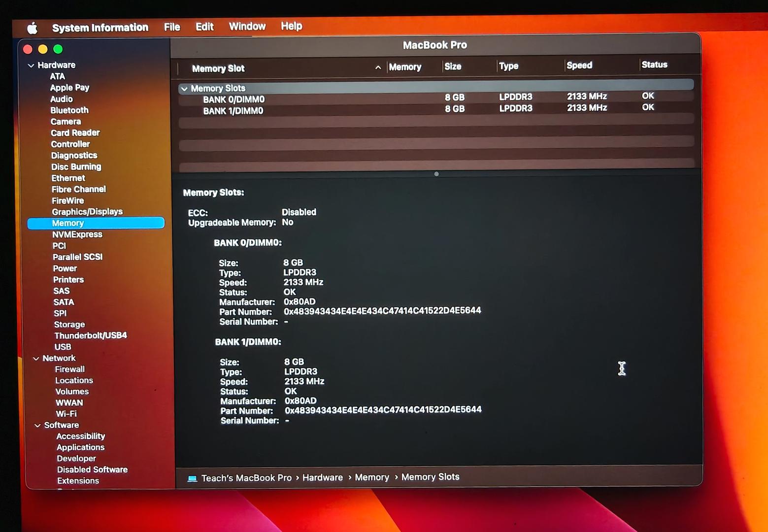Select FireWire in the sidebar
768x532 pixels.
coord(67,201)
